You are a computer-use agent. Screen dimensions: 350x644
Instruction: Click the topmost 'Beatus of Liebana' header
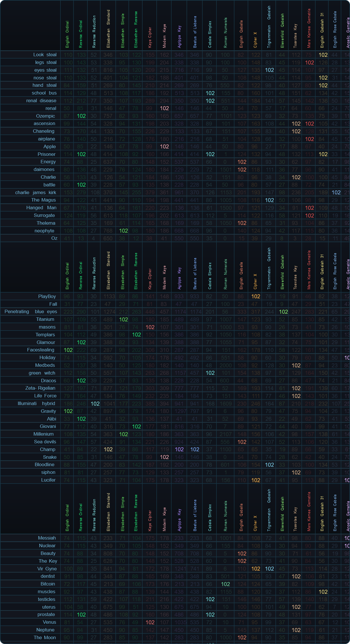[195, 31]
